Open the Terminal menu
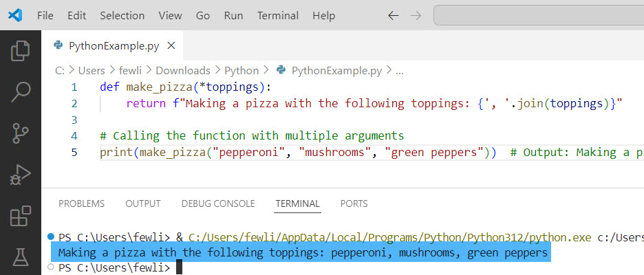Image resolution: width=644 pixels, height=275 pixels. (x=278, y=16)
